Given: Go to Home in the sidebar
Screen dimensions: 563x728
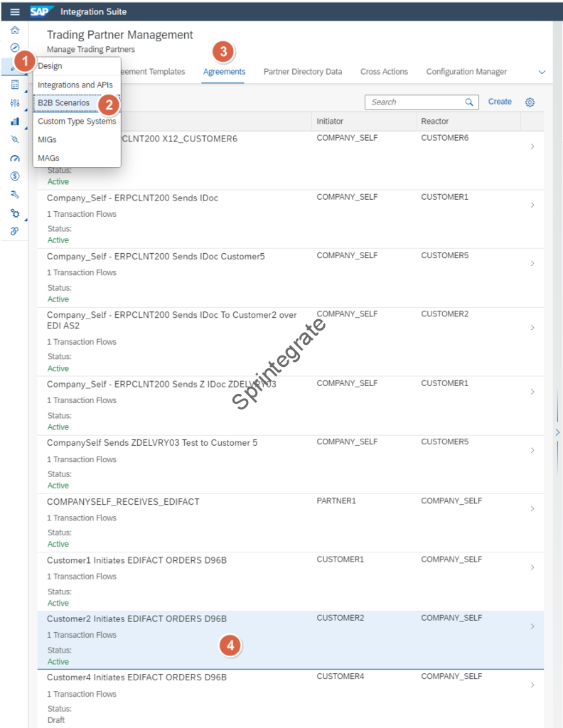Looking at the screenshot, I should [14, 31].
